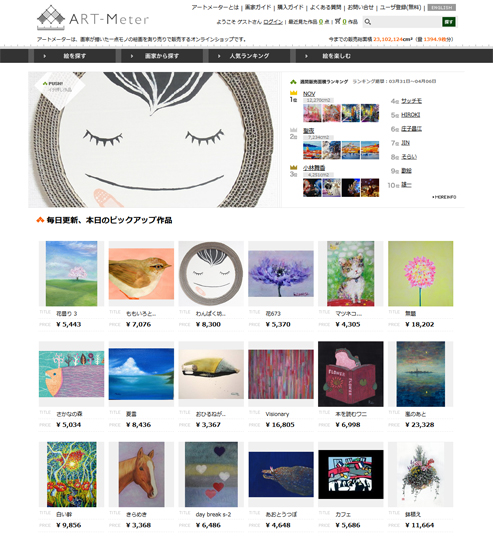Open the third main navigation menu item
The image size is (493, 550).
tap(249, 56)
